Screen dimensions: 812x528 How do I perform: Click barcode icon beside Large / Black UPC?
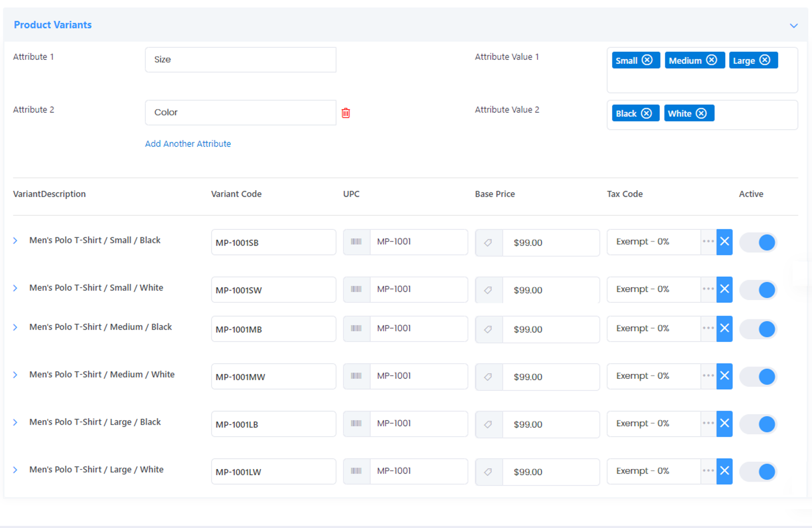coord(356,424)
